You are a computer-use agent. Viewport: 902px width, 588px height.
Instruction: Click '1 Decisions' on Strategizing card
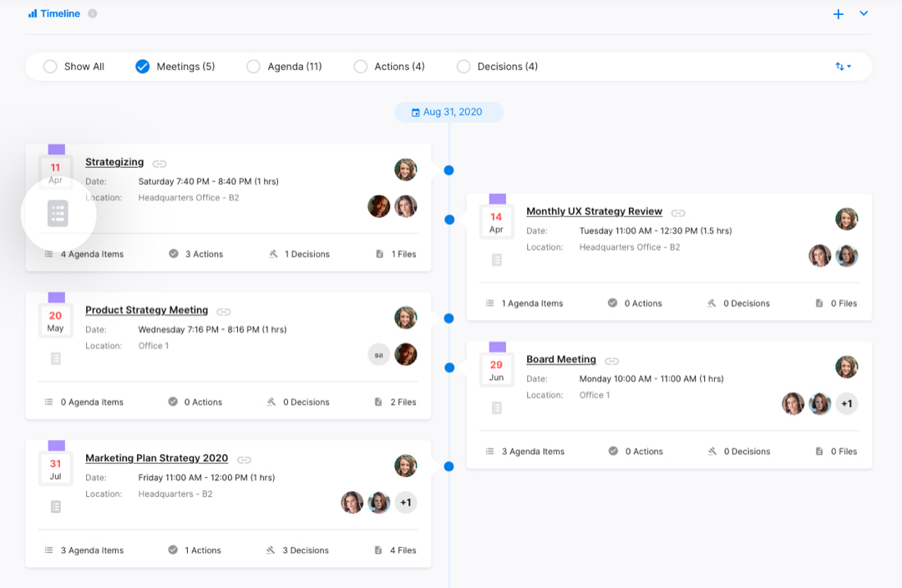(x=307, y=254)
